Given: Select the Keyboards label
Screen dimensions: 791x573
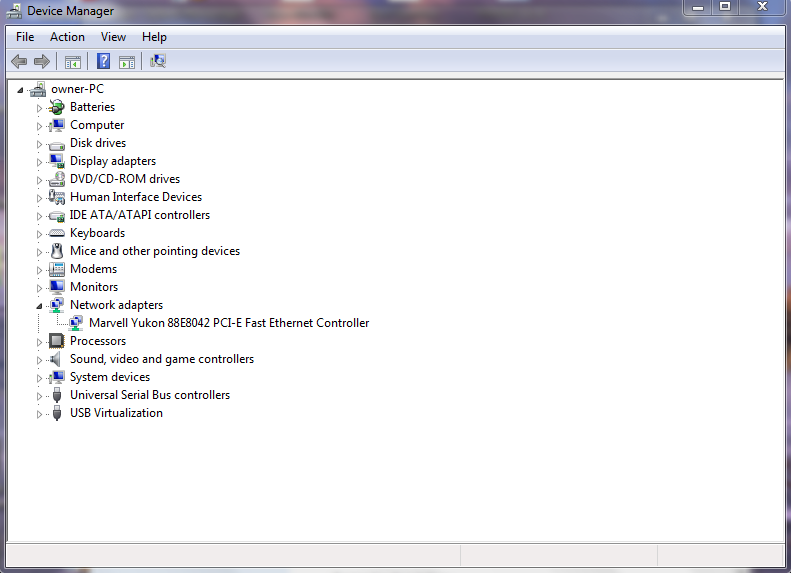Looking at the screenshot, I should 97,233.
